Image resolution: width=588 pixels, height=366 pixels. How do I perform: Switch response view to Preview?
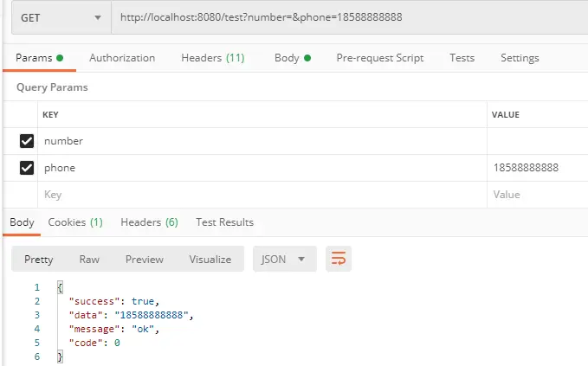coord(145,260)
